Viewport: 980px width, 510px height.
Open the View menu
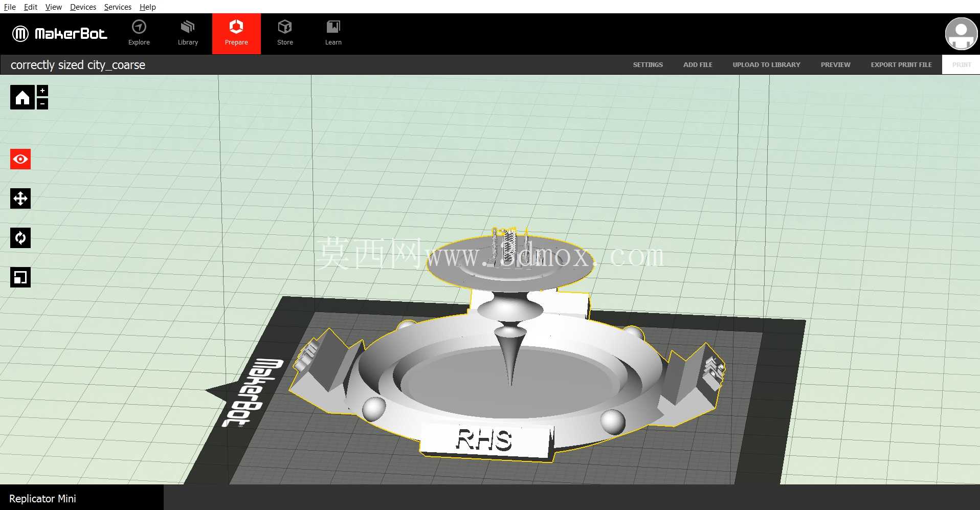coord(53,7)
